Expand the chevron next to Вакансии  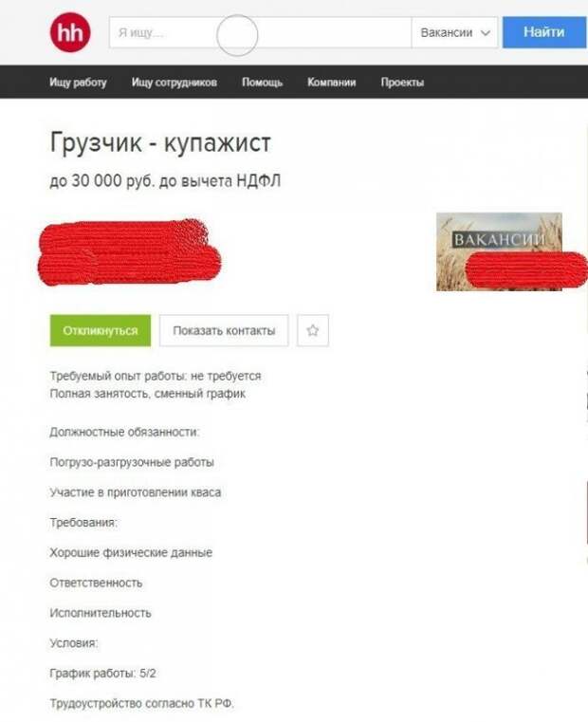click(x=485, y=32)
